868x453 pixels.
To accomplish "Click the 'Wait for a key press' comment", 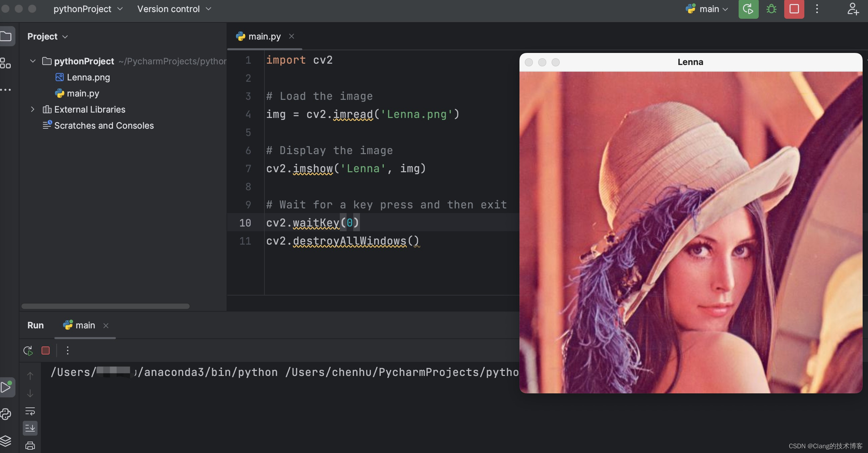I will pos(386,204).
